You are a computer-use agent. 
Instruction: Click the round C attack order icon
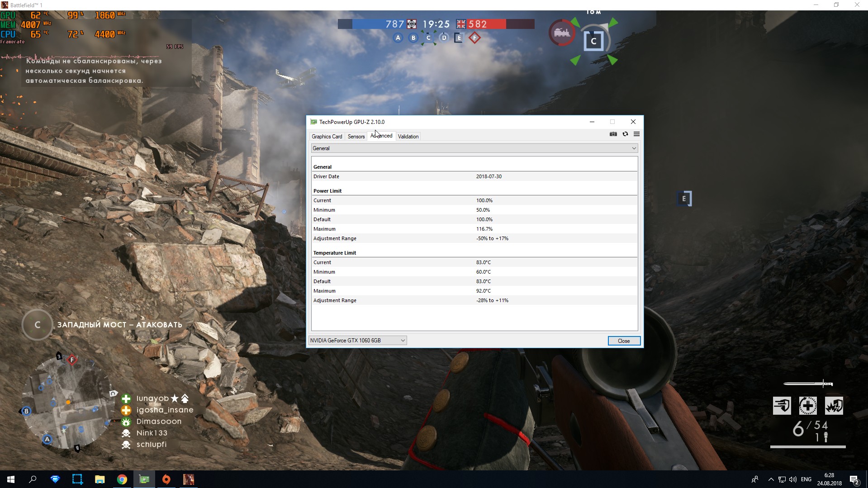pyautogui.click(x=38, y=325)
